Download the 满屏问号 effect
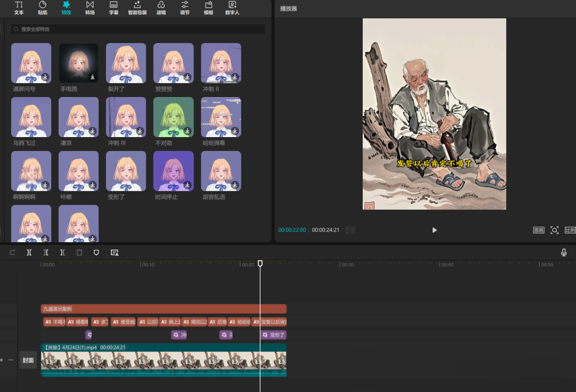Screen dimensions: 576x392 (45, 77)
